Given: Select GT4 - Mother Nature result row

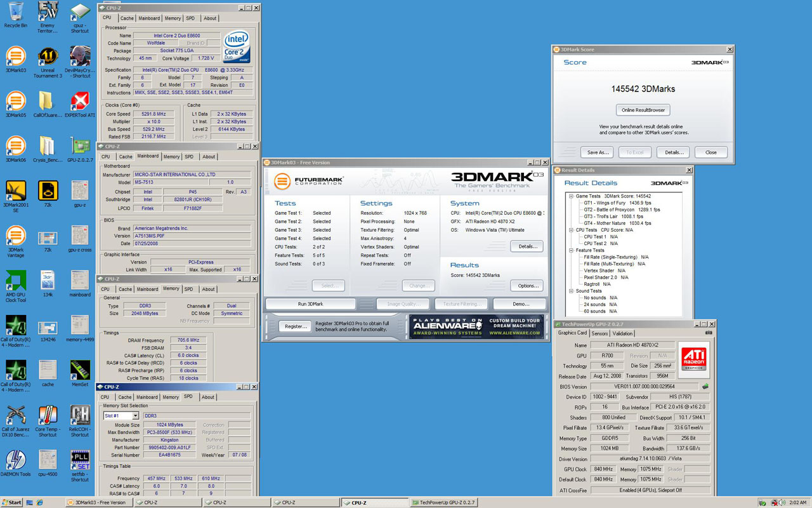Looking at the screenshot, I should 617,223.
